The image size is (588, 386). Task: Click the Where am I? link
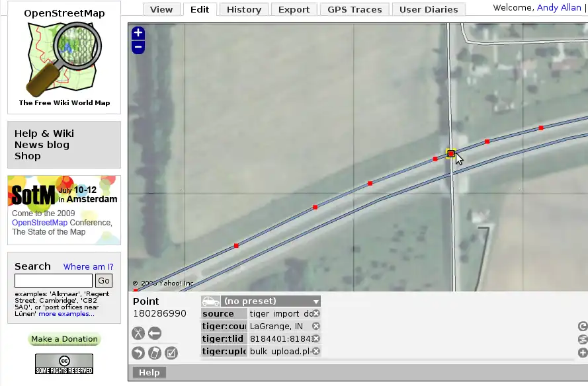pyautogui.click(x=88, y=266)
